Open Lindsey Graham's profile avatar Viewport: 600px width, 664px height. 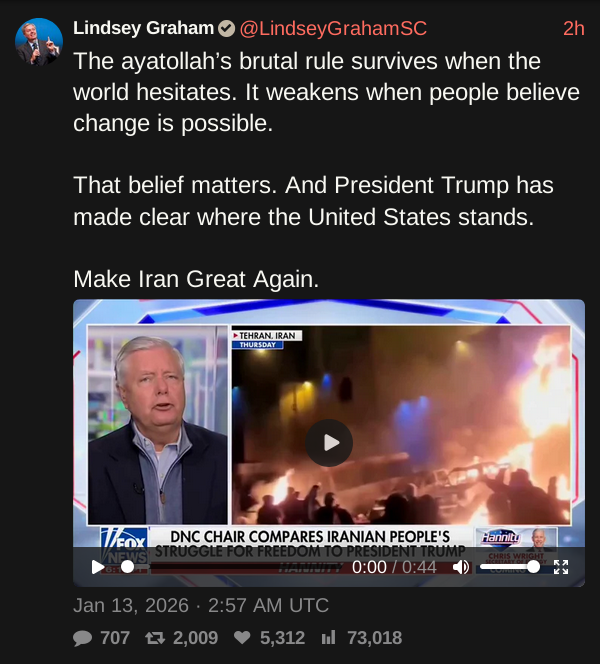[x=39, y=42]
